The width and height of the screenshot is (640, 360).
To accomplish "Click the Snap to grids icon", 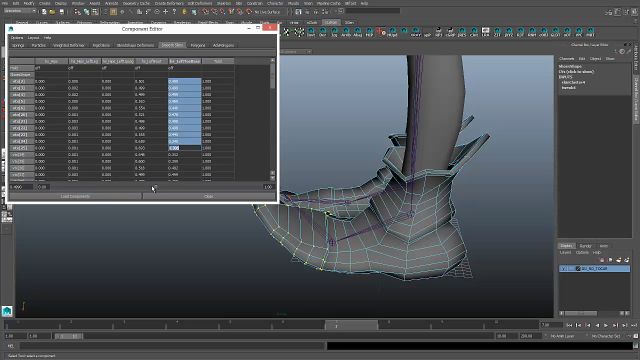I will 206,12.
